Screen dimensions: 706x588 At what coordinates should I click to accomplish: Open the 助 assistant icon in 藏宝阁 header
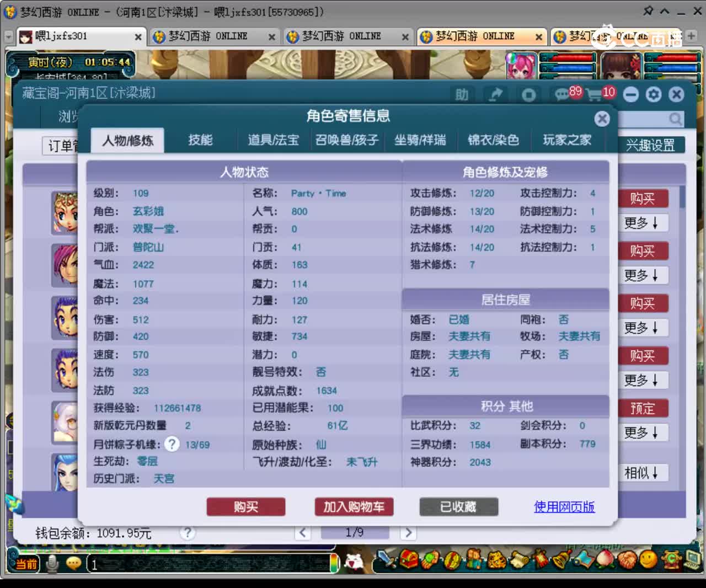click(x=462, y=95)
